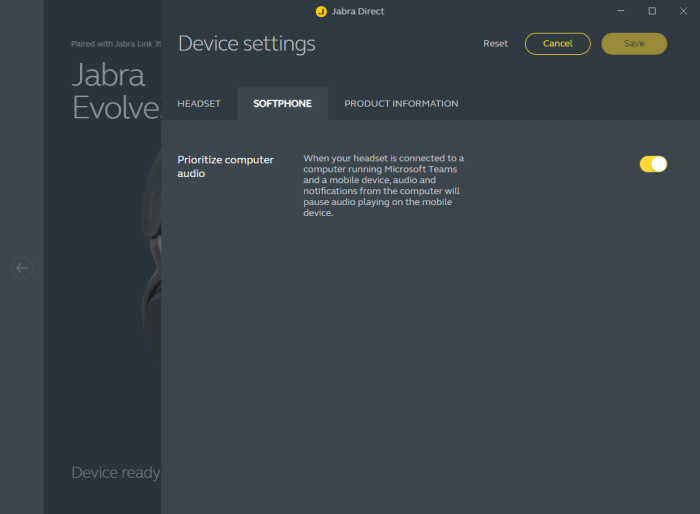The height and width of the screenshot is (514, 700).
Task: Click the 'Prioritize computer audio' label
Action: point(225,166)
